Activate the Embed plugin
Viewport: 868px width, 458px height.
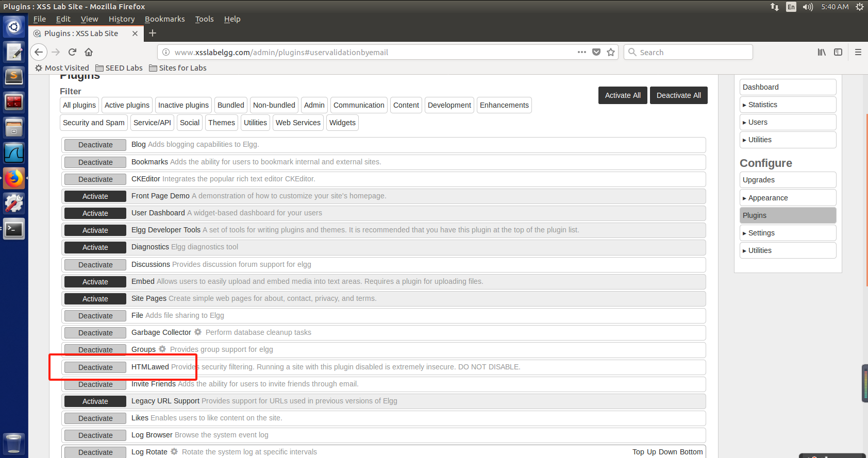point(95,282)
